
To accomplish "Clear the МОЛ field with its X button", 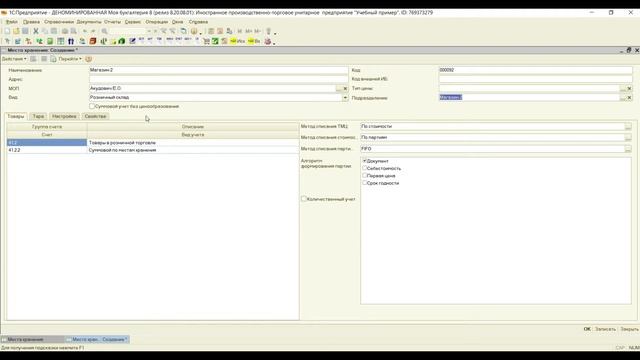I will [x=345, y=89].
